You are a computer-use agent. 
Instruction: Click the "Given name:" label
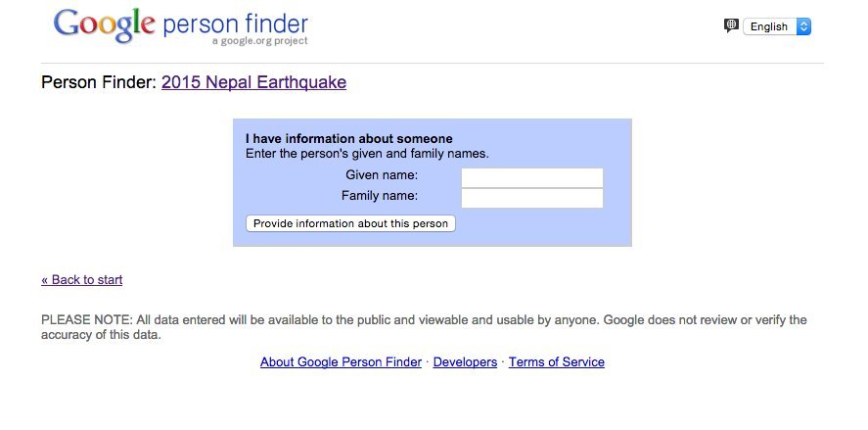[382, 175]
